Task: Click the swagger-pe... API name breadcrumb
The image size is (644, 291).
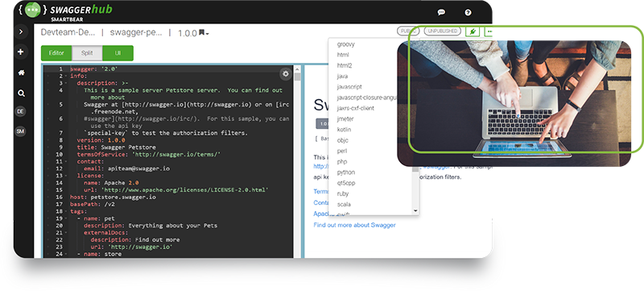Action: [x=136, y=32]
